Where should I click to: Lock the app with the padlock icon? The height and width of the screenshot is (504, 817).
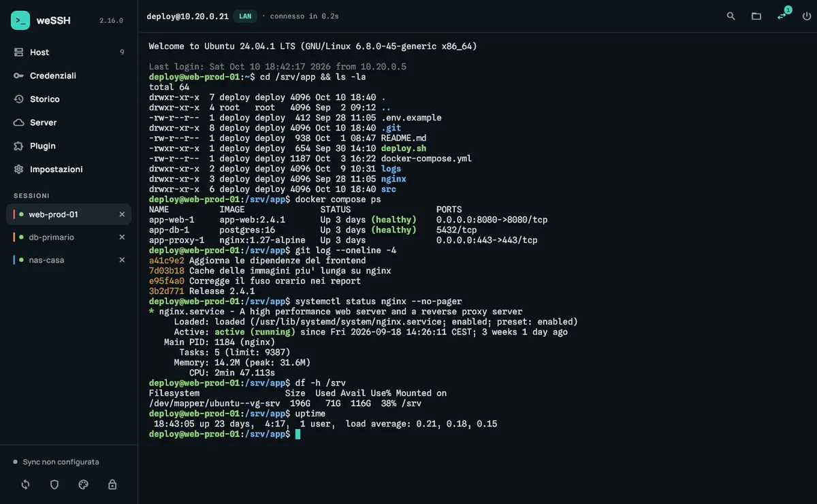tap(112, 484)
